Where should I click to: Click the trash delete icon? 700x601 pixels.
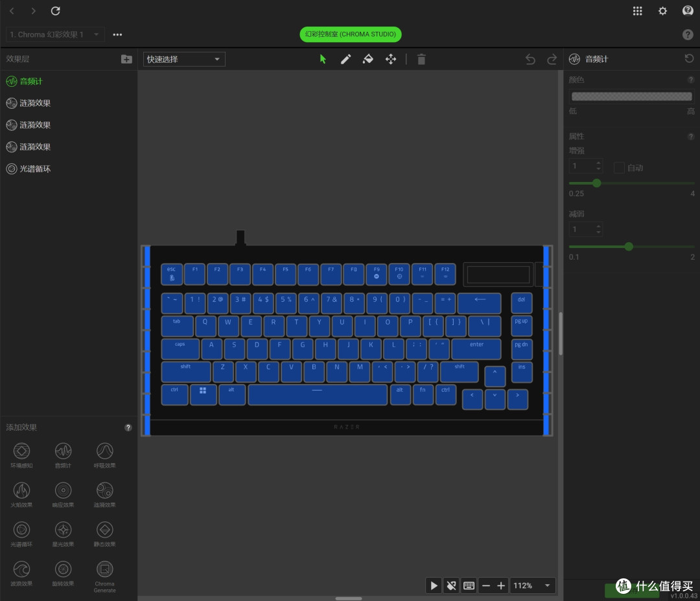(421, 59)
